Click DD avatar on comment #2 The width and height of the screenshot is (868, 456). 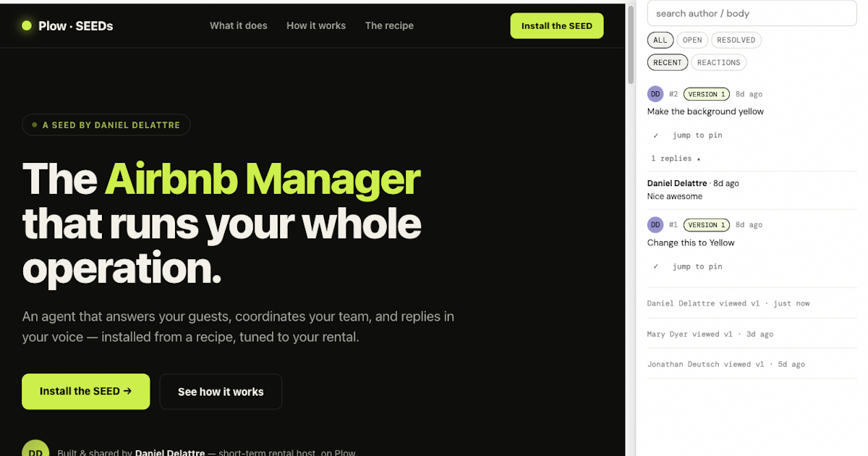coord(655,94)
